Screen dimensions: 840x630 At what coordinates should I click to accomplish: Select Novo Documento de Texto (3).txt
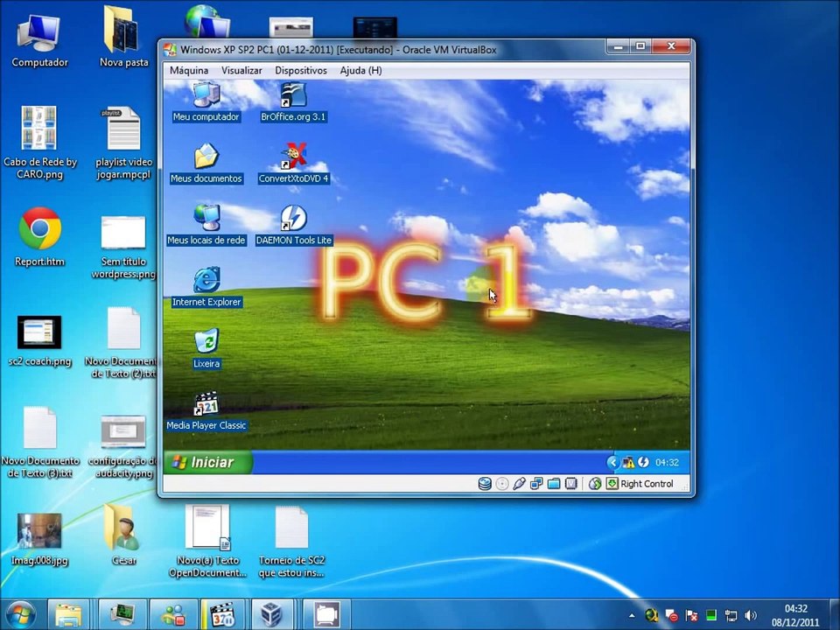(x=39, y=443)
